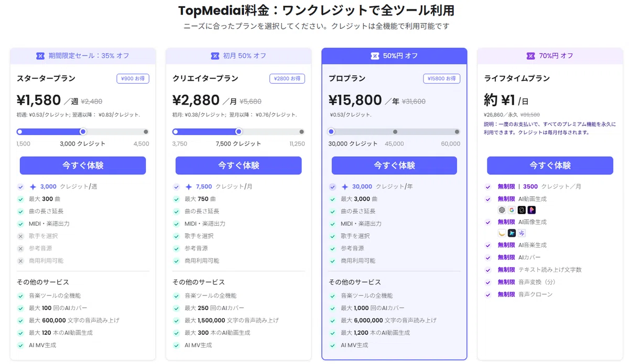Viewport: 629px width, 364px height.
Task: Select the 50%円 オフ banner tab on プロプラン
Action: coord(394,56)
